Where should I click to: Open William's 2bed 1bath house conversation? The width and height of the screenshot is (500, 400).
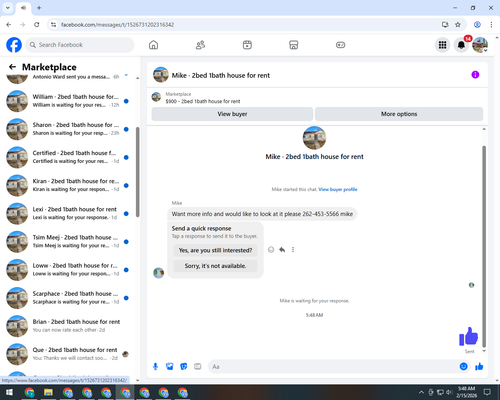click(x=68, y=101)
